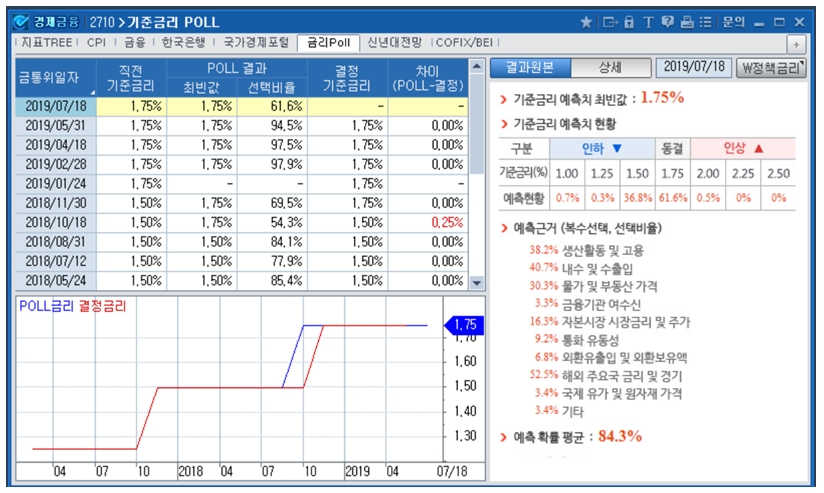This screenshot has width=824, height=493.
Task: Click the table scrollbar down arrow
Action: coord(477,283)
